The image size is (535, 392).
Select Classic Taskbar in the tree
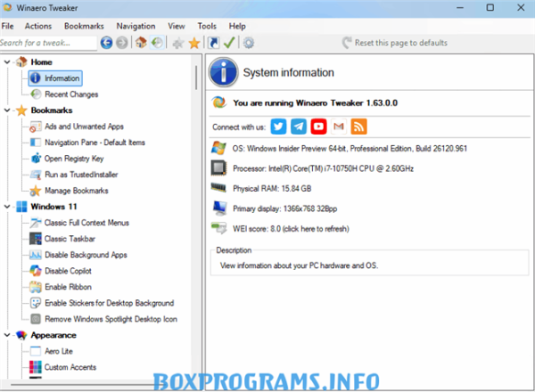(70, 239)
